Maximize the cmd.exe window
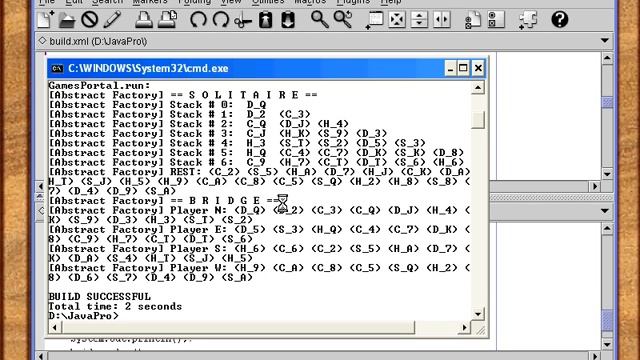The width and height of the screenshot is (640, 360). coord(463,68)
